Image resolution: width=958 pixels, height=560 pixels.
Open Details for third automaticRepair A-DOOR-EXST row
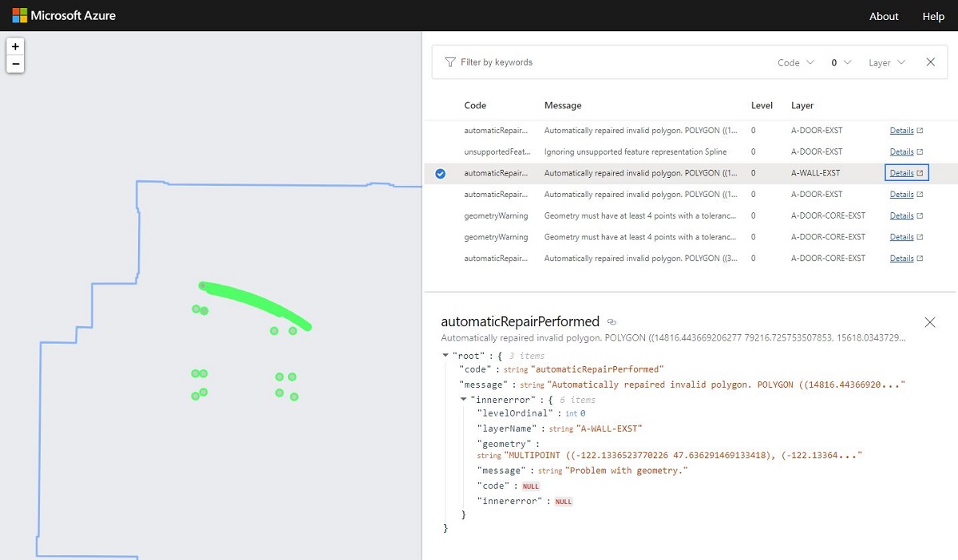pyautogui.click(x=906, y=195)
